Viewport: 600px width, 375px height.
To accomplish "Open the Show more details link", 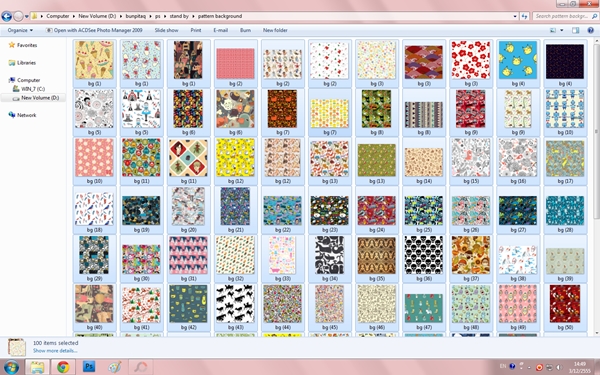I will pos(55,351).
